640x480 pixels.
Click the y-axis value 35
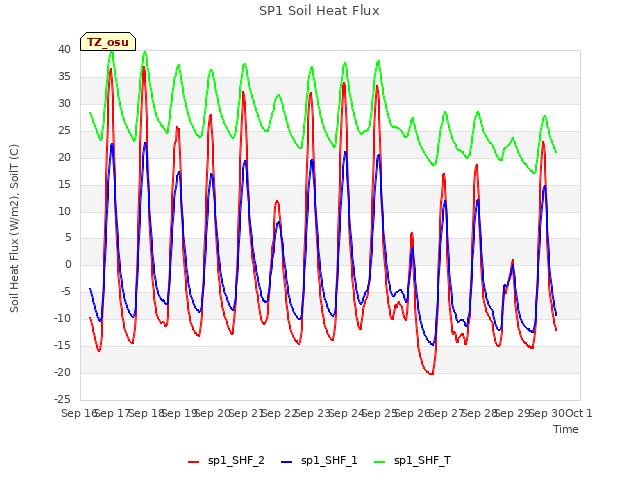click(64, 77)
